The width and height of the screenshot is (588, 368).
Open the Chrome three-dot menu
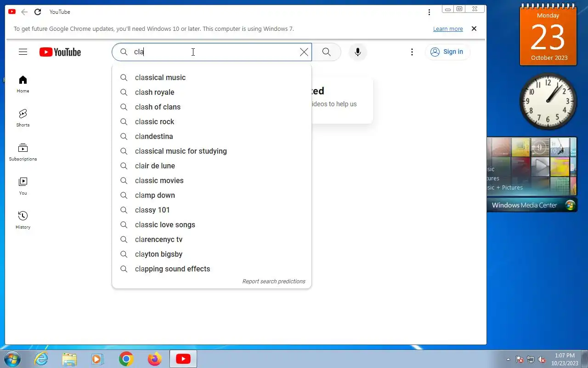(x=429, y=12)
